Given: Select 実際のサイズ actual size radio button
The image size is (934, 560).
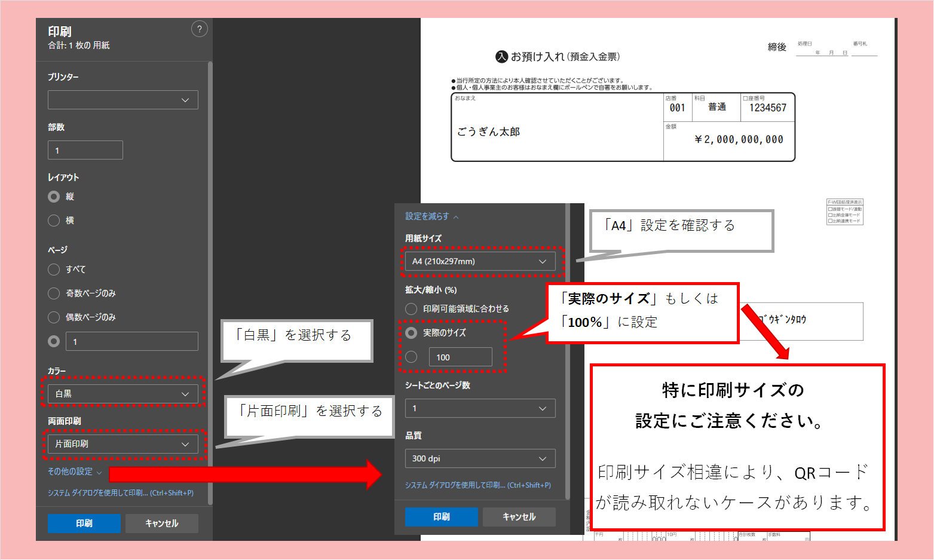Looking at the screenshot, I should click(411, 333).
